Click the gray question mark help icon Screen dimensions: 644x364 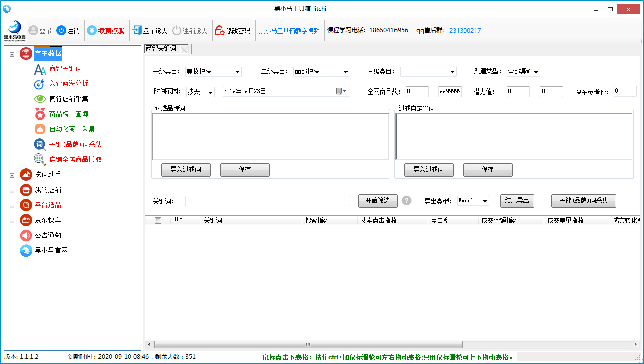point(407,201)
